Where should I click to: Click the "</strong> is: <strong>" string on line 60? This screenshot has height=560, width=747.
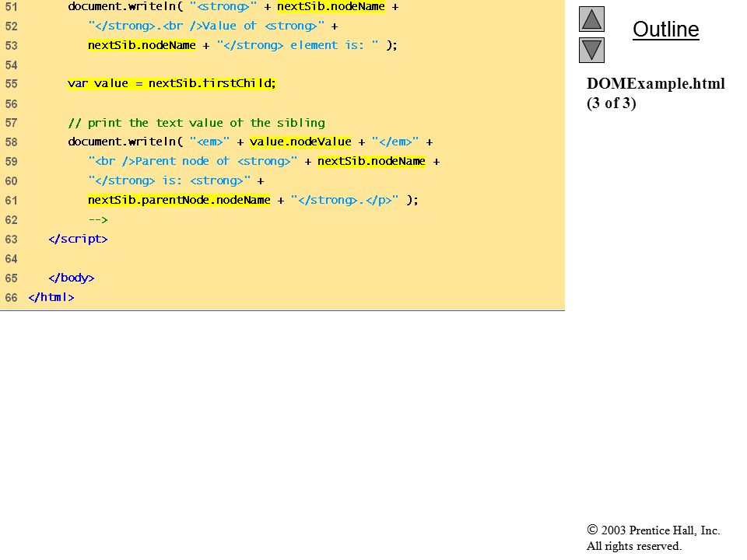170,181
